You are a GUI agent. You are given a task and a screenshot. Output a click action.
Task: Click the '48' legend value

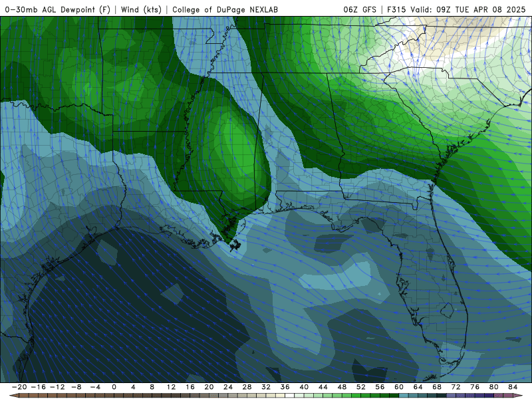coord(342,387)
